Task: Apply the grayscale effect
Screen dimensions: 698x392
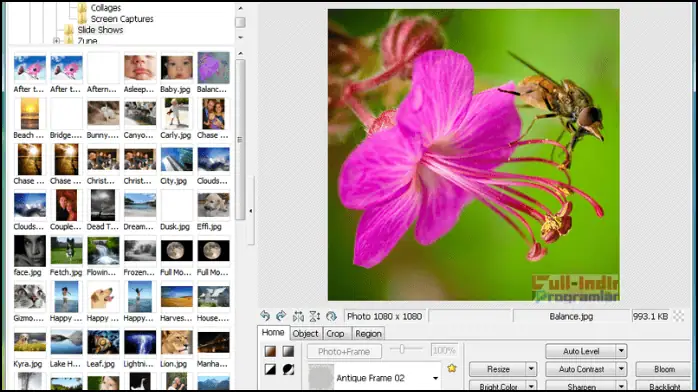Action: pyautogui.click(x=288, y=352)
